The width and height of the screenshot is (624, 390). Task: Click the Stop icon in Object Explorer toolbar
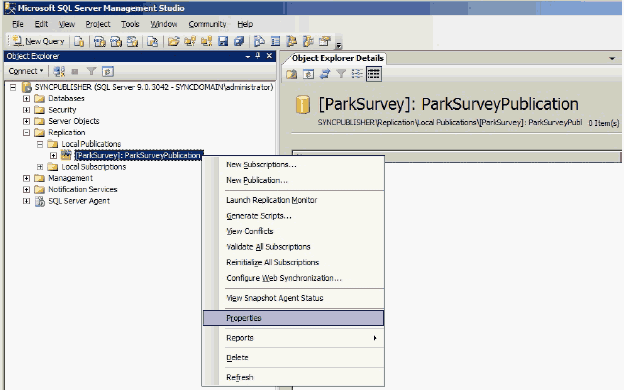[x=74, y=72]
